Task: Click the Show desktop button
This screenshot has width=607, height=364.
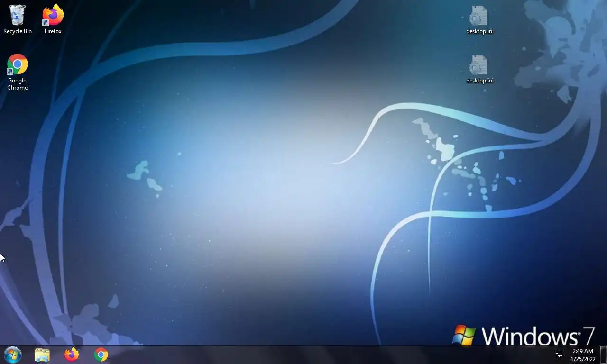Action: click(x=604, y=355)
